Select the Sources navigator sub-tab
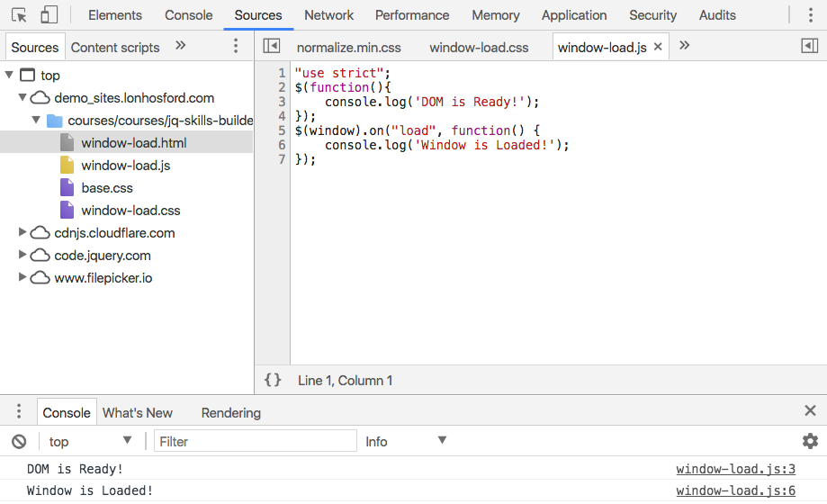This screenshot has height=504, width=827. click(x=35, y=48)
